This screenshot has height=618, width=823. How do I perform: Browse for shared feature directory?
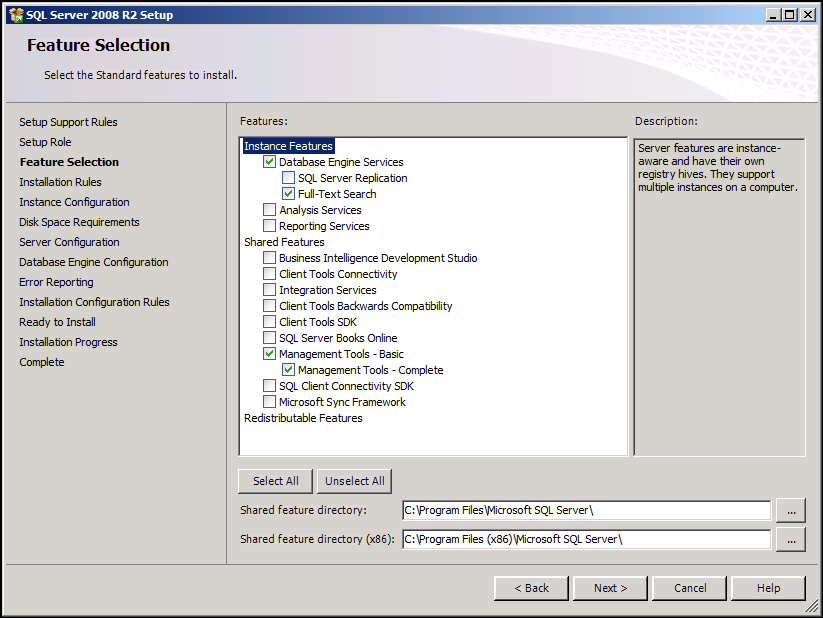tap(791, 510)
